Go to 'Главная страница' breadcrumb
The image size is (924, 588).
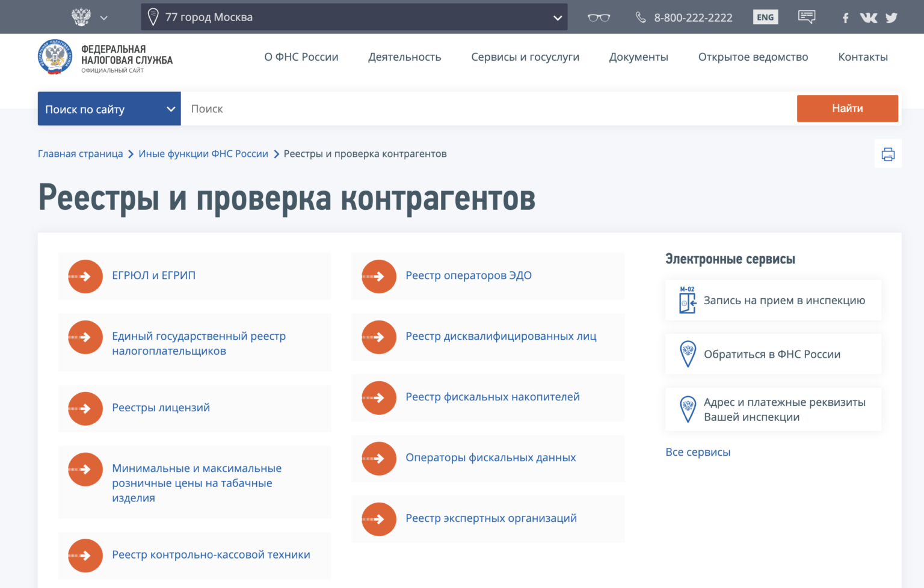[80, 154]
